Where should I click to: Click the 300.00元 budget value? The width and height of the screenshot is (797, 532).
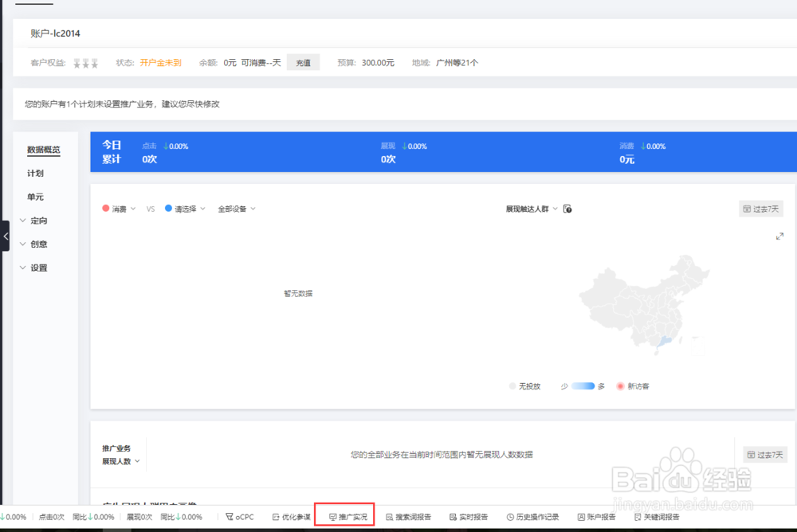point(378,62)
